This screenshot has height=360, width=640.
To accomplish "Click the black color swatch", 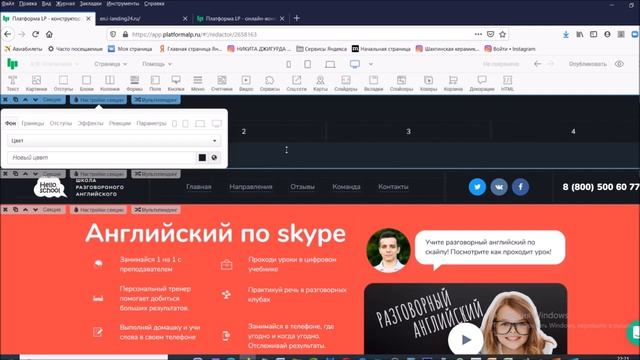I will click(x=202, y=158).
